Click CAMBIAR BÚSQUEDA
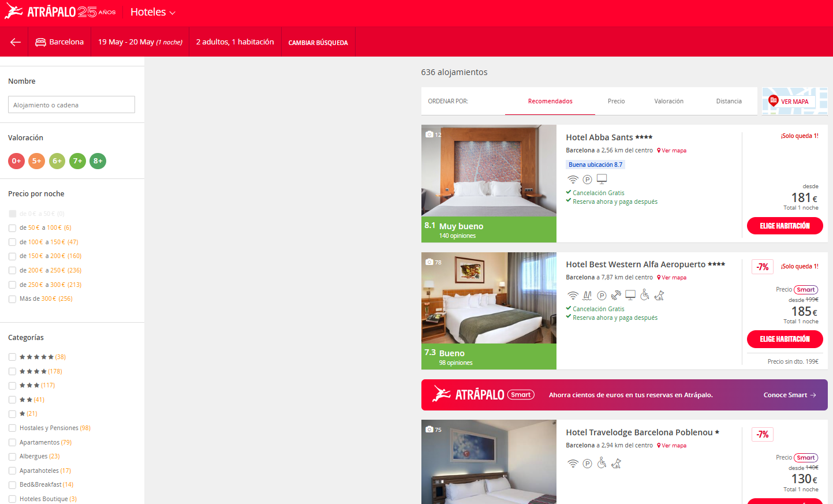This screenshot has width=833, height=504. (318, 43)
